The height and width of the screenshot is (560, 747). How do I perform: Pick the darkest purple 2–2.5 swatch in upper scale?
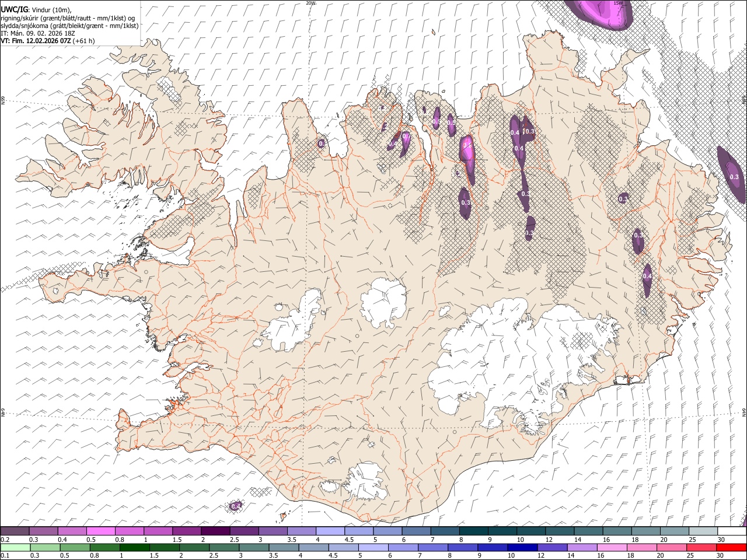216,531
